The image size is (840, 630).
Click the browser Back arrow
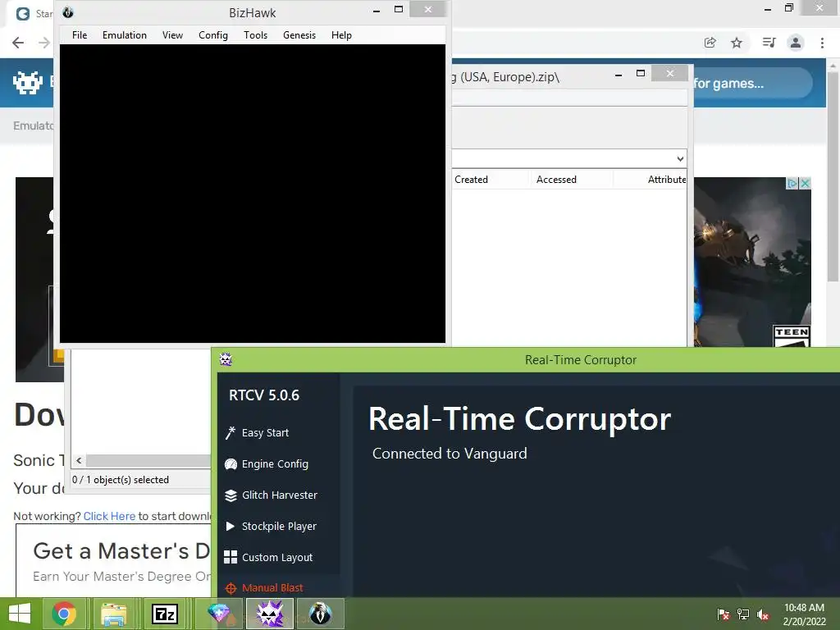(18, 43)
